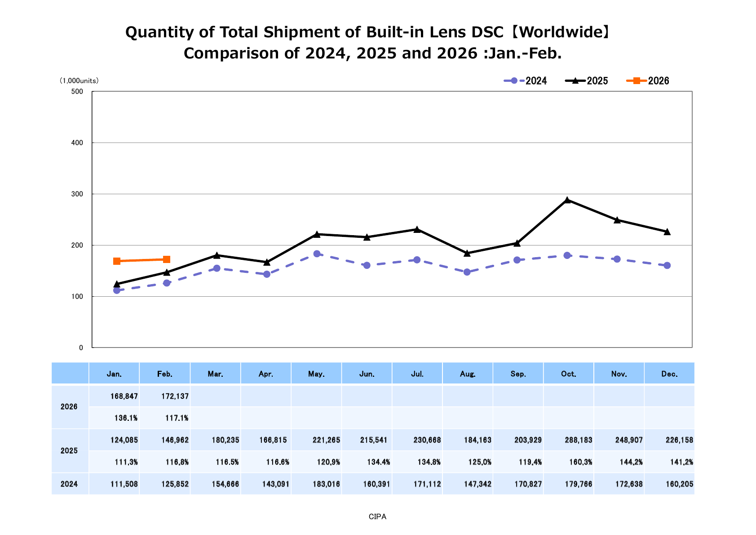Click the Jan. column header in table
This screenshot has width=756, height=535.
point(114,374)
